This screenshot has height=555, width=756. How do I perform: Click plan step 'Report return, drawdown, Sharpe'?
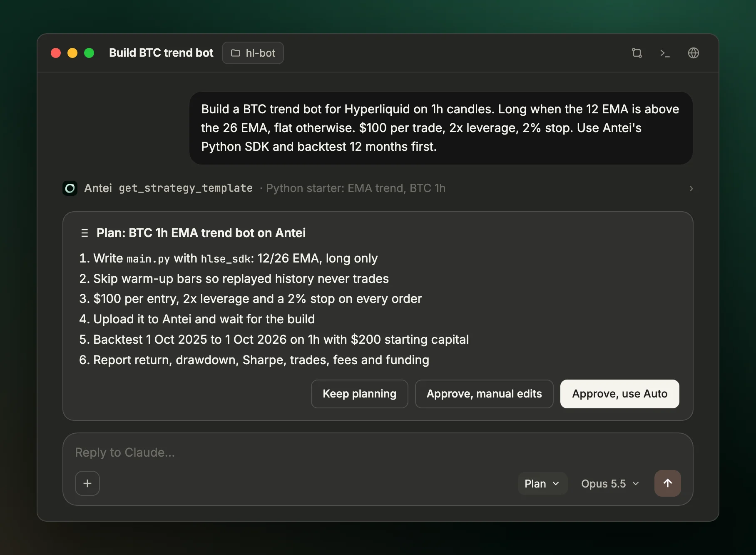point(254,360)
